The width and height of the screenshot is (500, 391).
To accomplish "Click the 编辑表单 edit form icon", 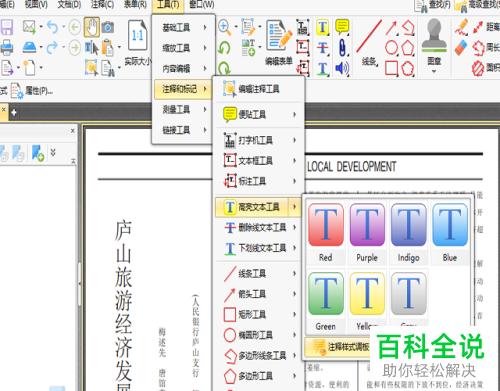I will click(279, 36).
